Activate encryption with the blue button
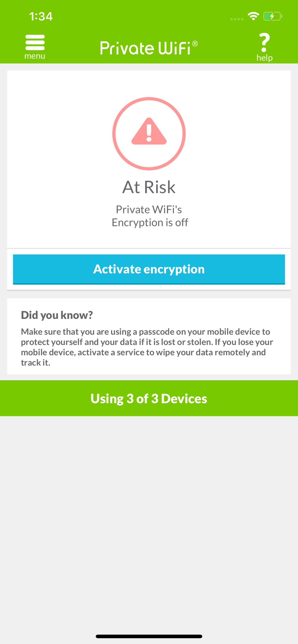Screen dimensions: 298x644 point(149,269)
